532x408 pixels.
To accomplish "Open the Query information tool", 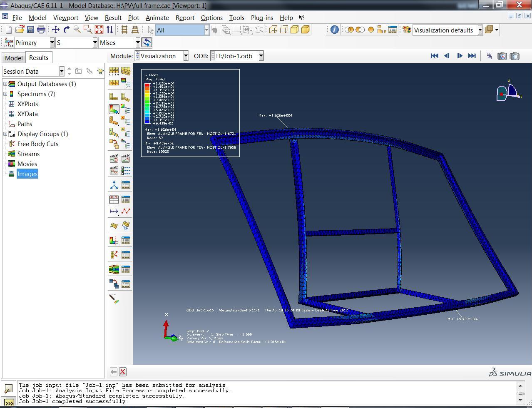I will pyautogui.click(x=334, y=30).
